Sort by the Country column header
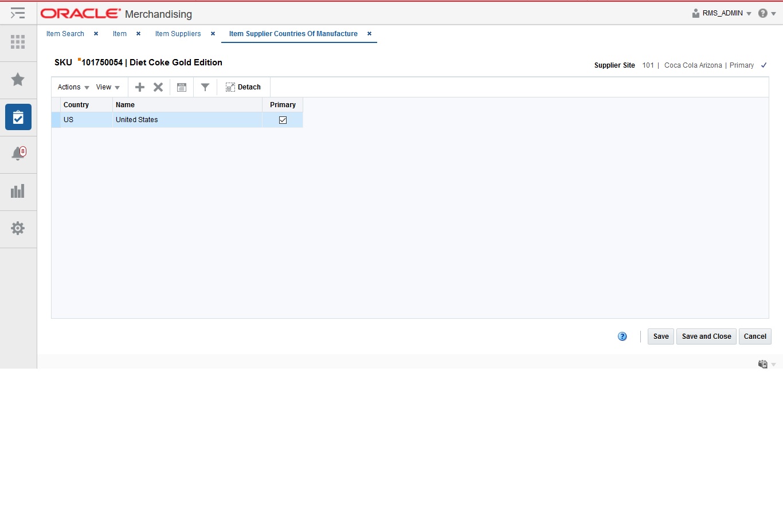 pyautogui.click(x=87, y=105)
